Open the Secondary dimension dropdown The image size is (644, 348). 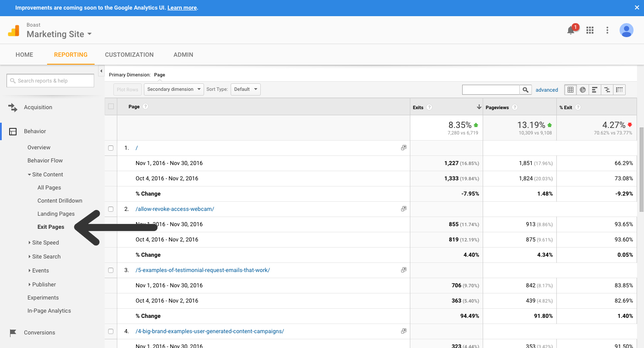pyautogui.click(x=174, y=89)
